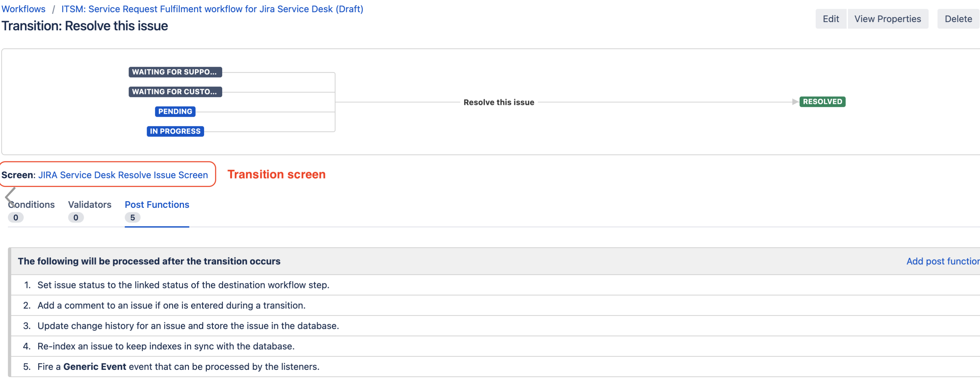Click the Edit button for this transition
This screenshot has height=386, width=980.
tap(830, 19)
